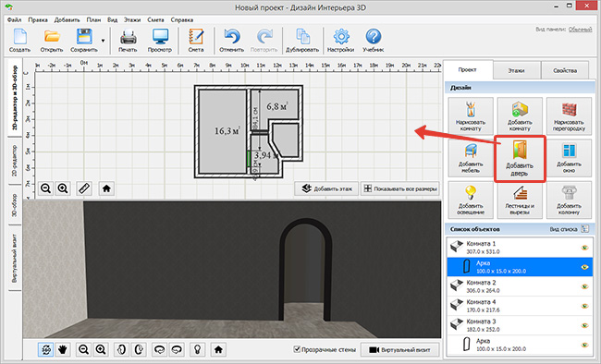This screenshot has height=364, width=601.
Task: Switch to the Проект tab
Action: (x=467, y=69)
